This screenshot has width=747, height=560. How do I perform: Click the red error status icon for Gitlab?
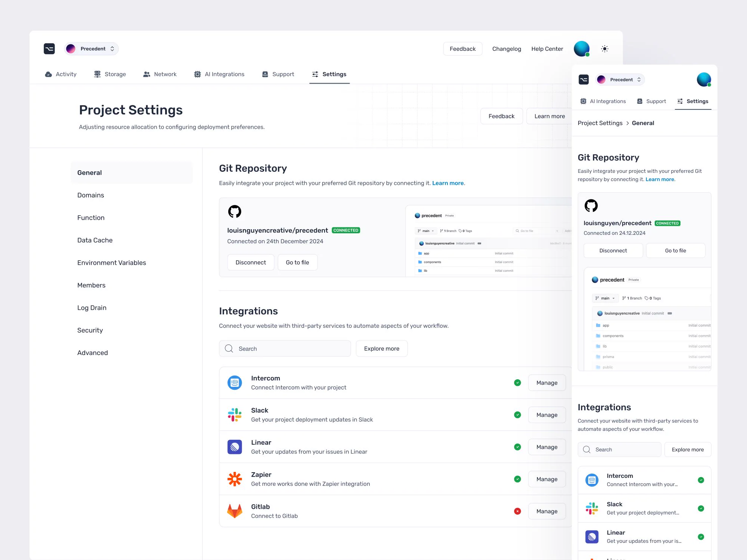pyautogui.click(x=517, y=511)
